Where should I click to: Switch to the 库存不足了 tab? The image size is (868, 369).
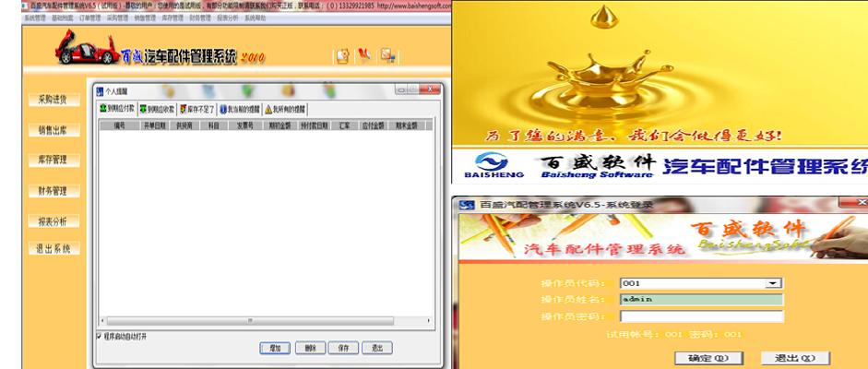[x=197, y=109]
